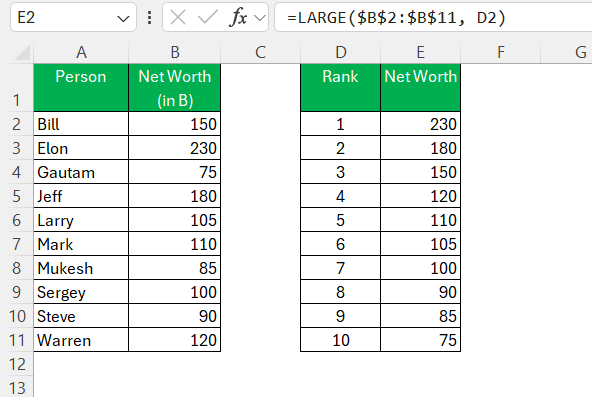Select cell E4 showing 150

pos(421,172)
